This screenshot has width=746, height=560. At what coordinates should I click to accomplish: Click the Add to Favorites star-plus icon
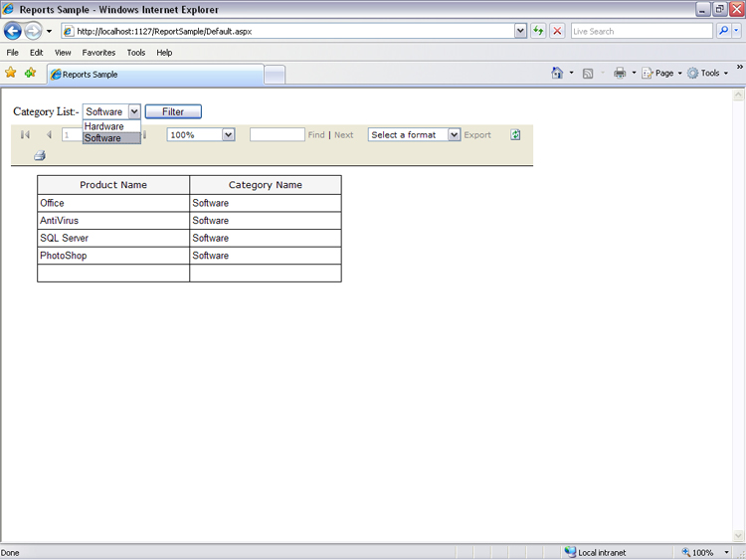click(x=31, y=73)
